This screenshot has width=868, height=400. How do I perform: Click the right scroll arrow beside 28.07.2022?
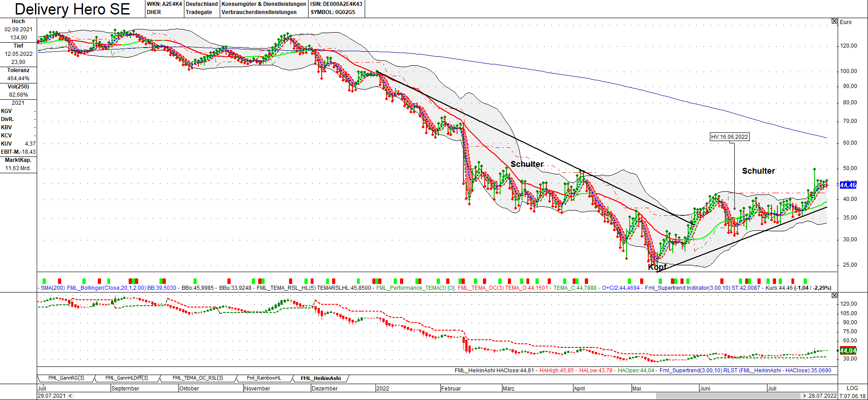(x=805, y=396)
